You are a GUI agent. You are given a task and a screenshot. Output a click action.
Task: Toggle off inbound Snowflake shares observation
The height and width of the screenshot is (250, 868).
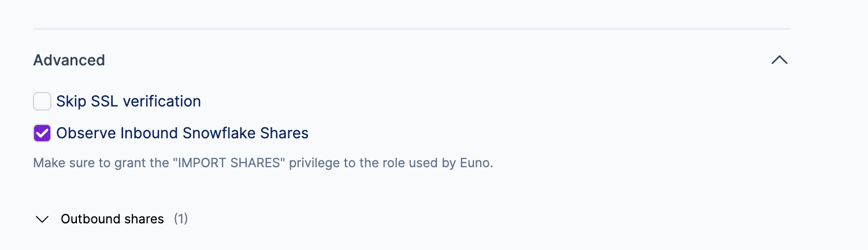[x=42, y=133]
